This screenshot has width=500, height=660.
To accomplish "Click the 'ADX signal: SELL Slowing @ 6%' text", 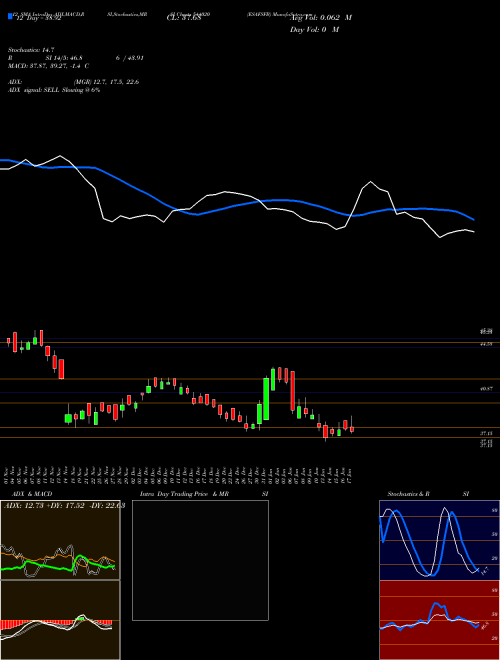I will (x=54, y=90).
